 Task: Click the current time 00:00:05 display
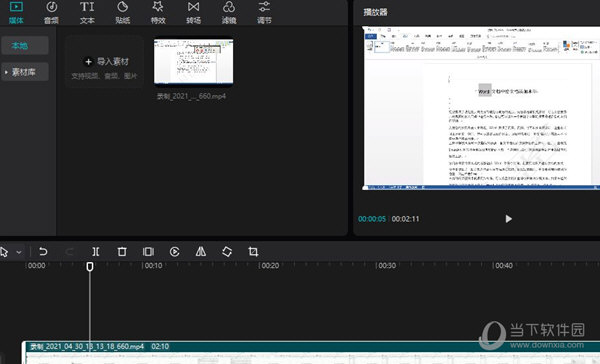(x=372, y=219)
